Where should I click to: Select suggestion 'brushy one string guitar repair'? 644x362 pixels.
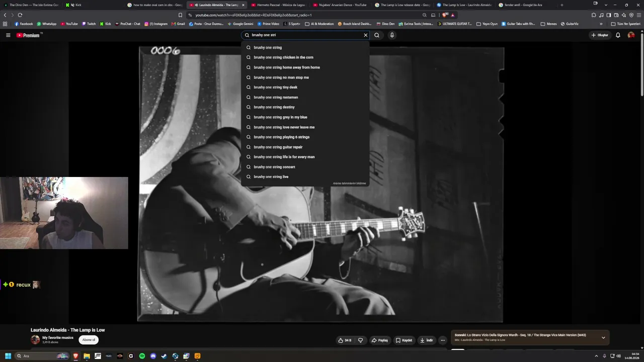coord(305,147)
